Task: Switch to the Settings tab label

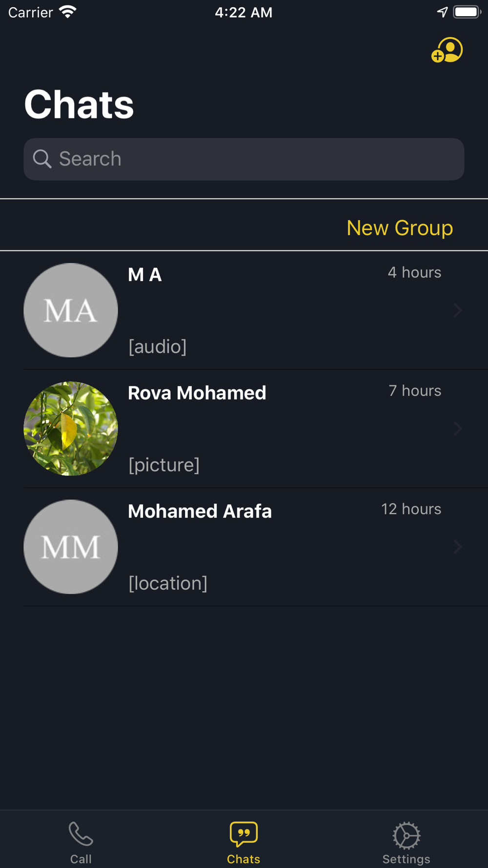Action: click(x=406, y=859)
